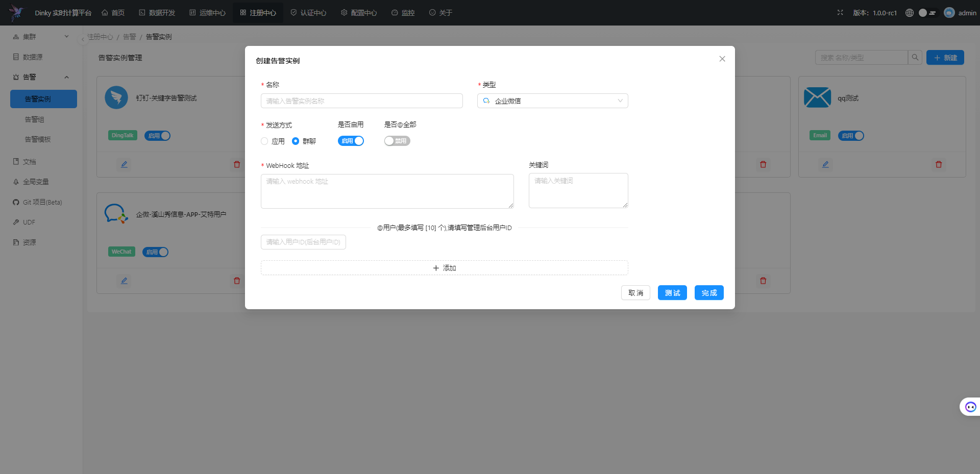
Task: Open the 关于 menu
Action: click(x=440, y=13)
